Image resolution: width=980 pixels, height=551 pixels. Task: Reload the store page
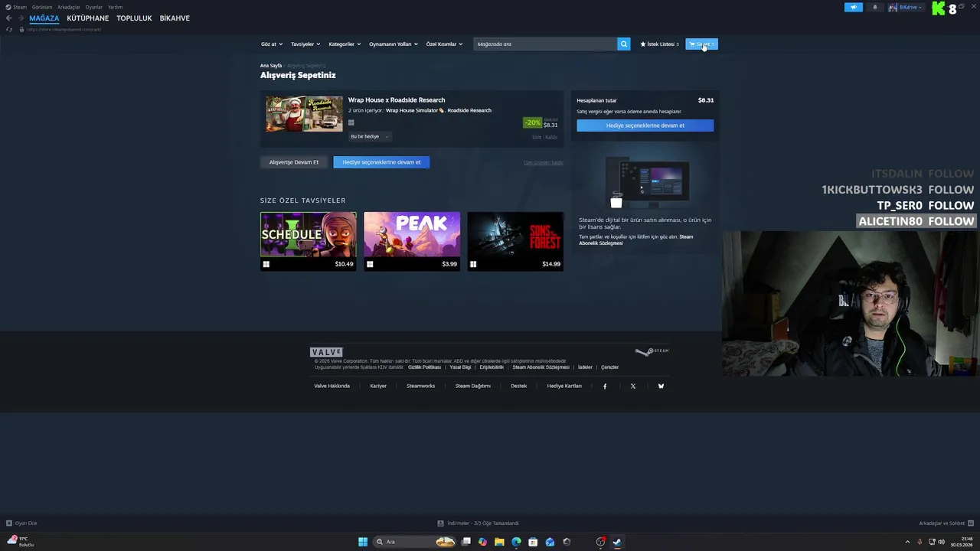pyautogui.click(x=9, y=29)
